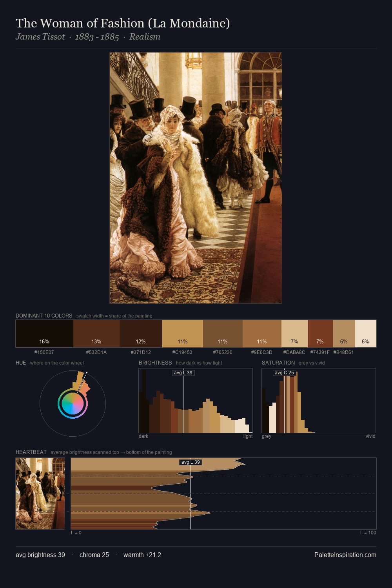Click the '#371D12' hex code label
The width and height of the screenshot is (392, 588).
141,352
